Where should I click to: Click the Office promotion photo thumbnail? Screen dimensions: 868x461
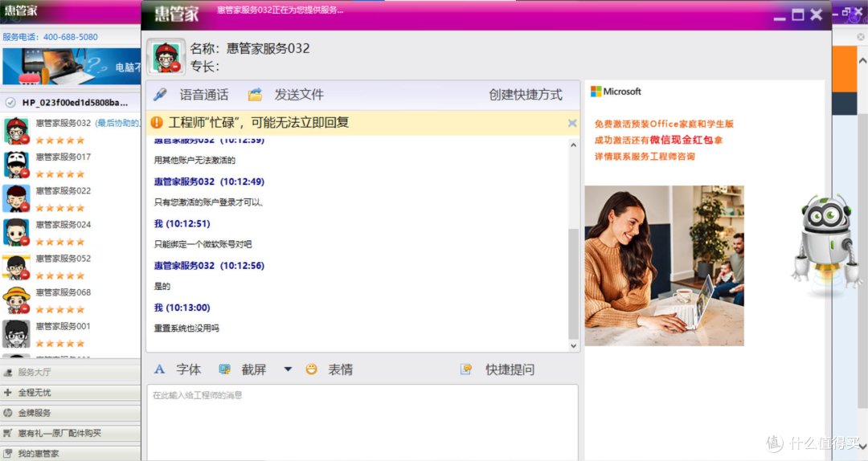(665, 266)
